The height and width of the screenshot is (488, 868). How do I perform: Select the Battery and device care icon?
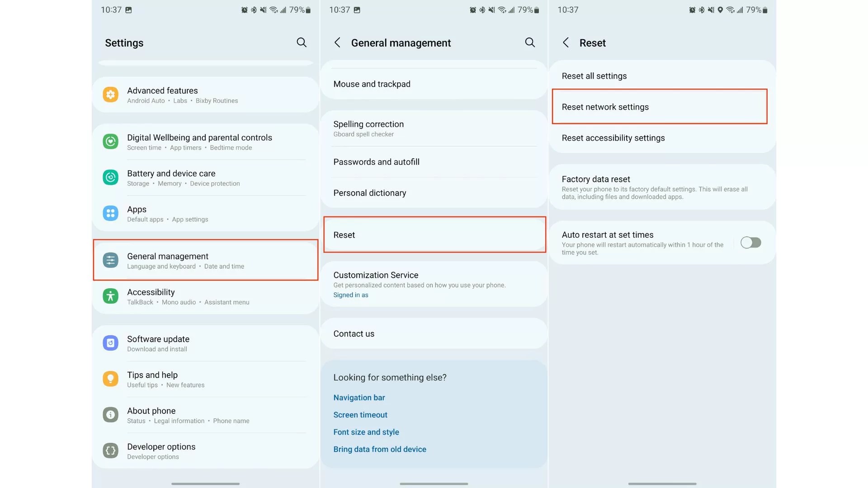(x=110, y=178)
